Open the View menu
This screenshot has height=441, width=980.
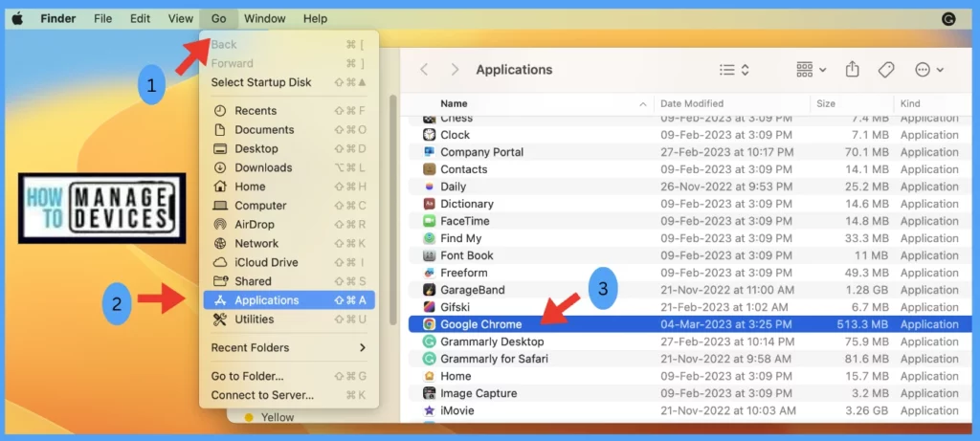click(x=180, y=19)
